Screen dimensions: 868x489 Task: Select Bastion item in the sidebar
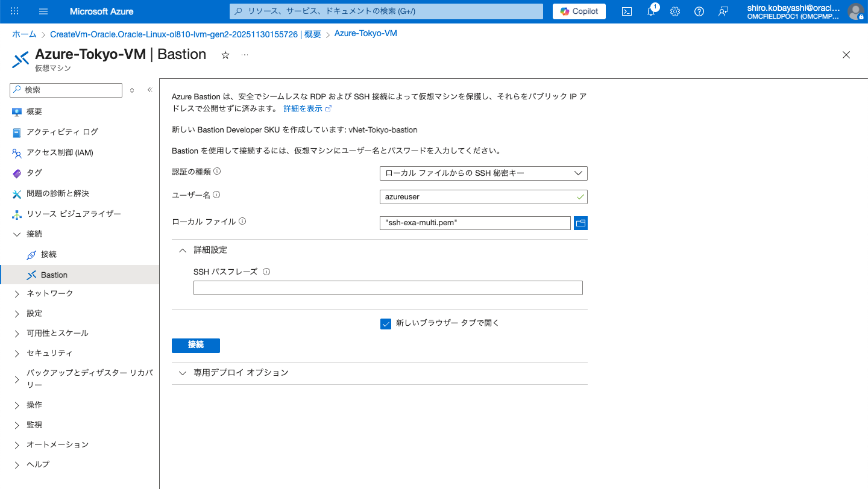tap(80, 275)
